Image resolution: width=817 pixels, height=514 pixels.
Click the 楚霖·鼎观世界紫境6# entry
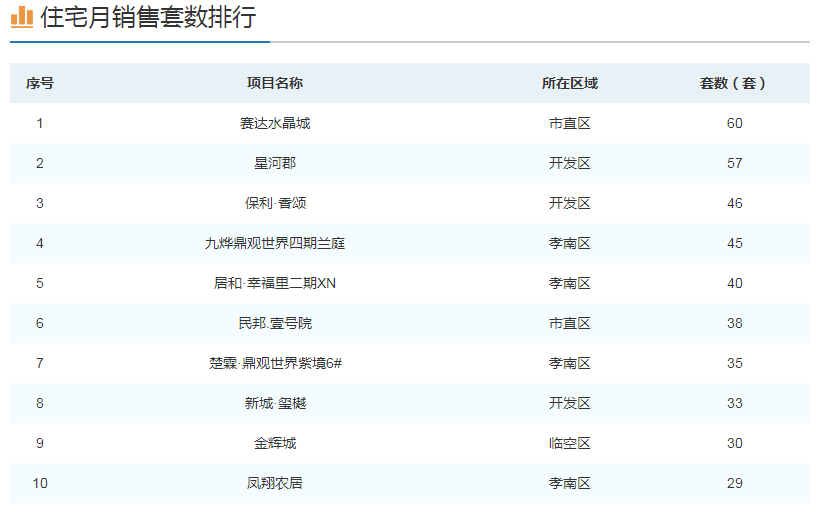point(275,363)
